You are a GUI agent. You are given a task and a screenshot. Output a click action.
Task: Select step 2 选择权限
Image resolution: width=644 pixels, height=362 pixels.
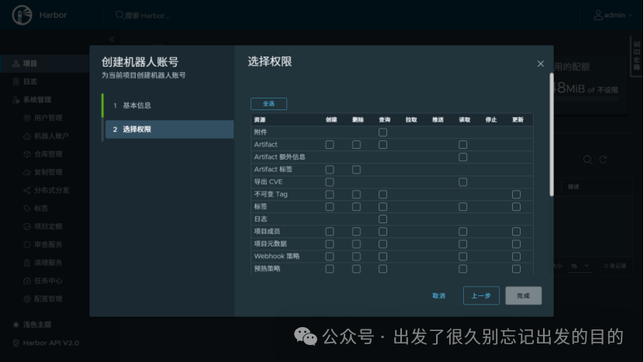coord(170,129)
